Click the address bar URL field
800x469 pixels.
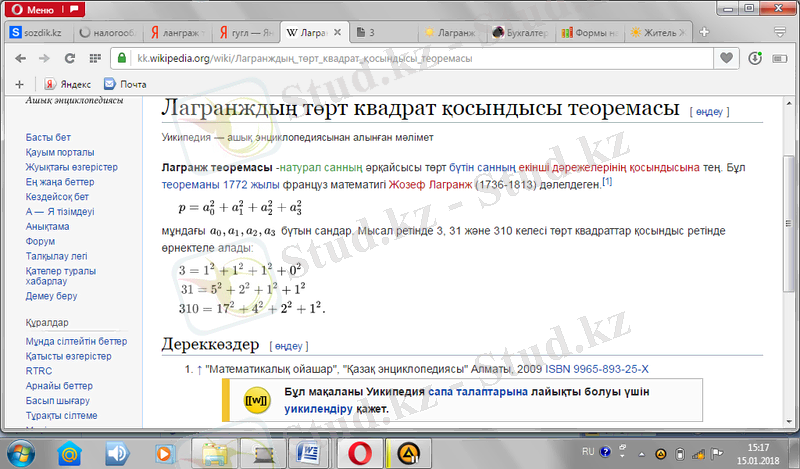420,58
